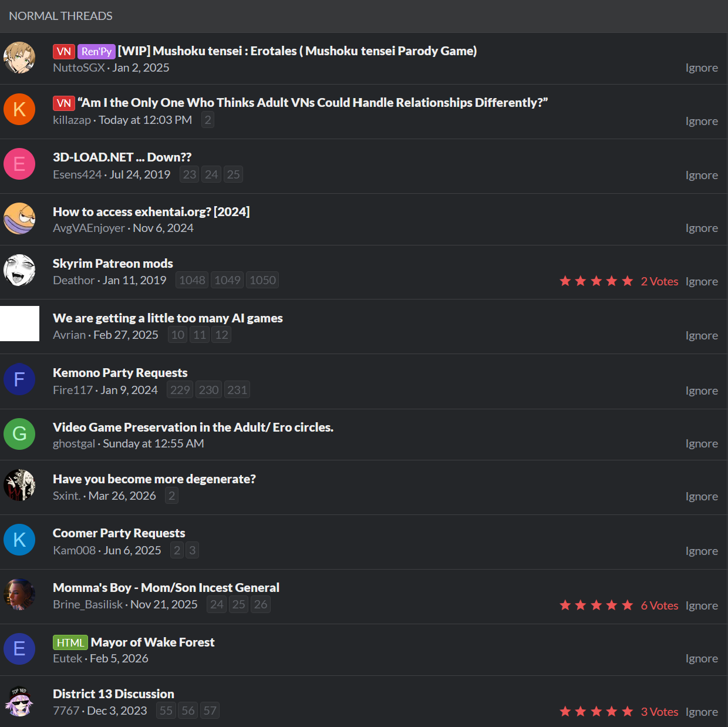728x727 pixels.
Task: Click the HTML tag on Mayor of Wake Forest
Action: point(70,643)
